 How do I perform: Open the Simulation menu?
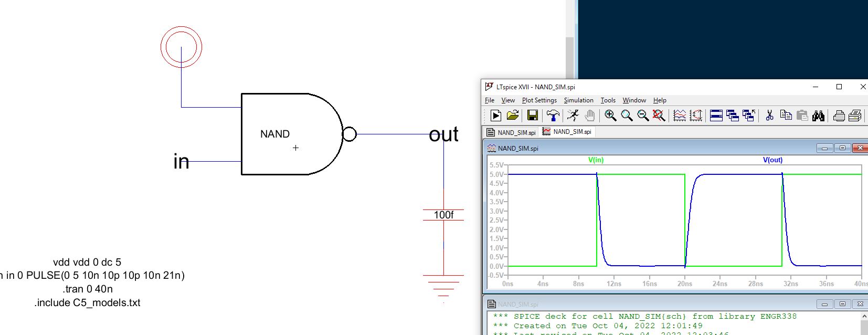tap(578, 100)
